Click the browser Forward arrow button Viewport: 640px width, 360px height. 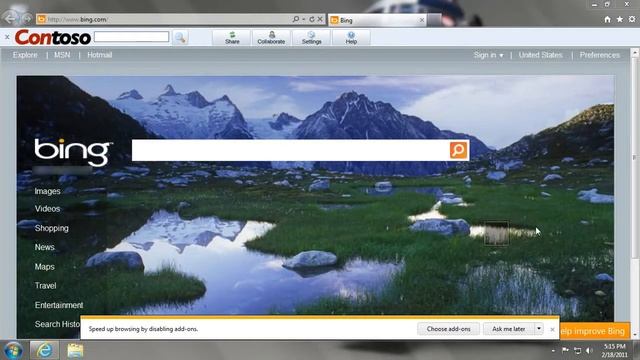click(x=27, y=19)
